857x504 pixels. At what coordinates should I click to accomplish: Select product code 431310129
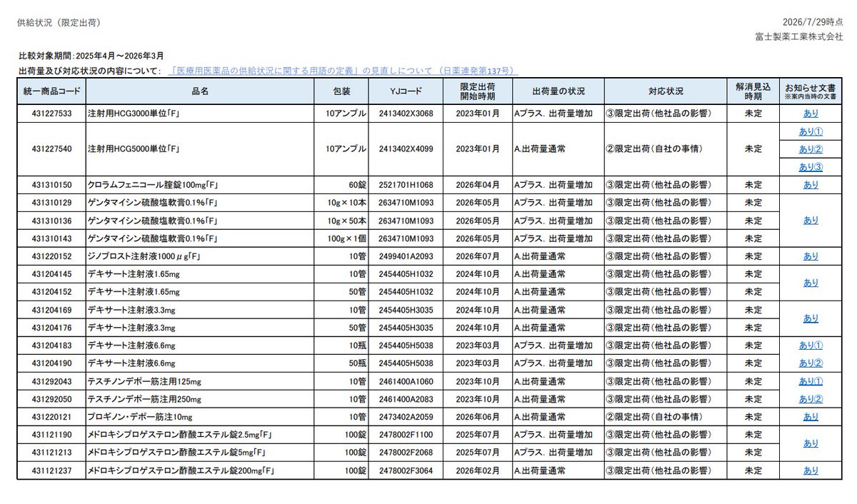point(51,203)
